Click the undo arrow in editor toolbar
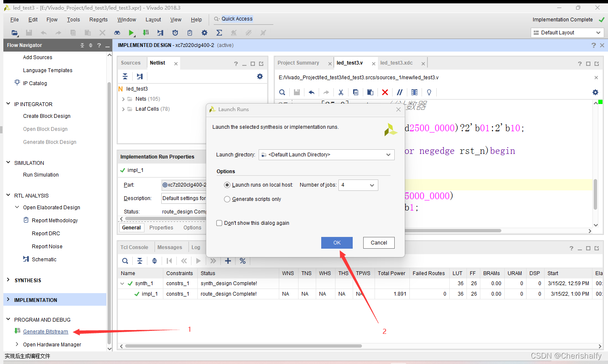This screenshot has width=608, height=364. pyautogui.click(x=312, y=92)
